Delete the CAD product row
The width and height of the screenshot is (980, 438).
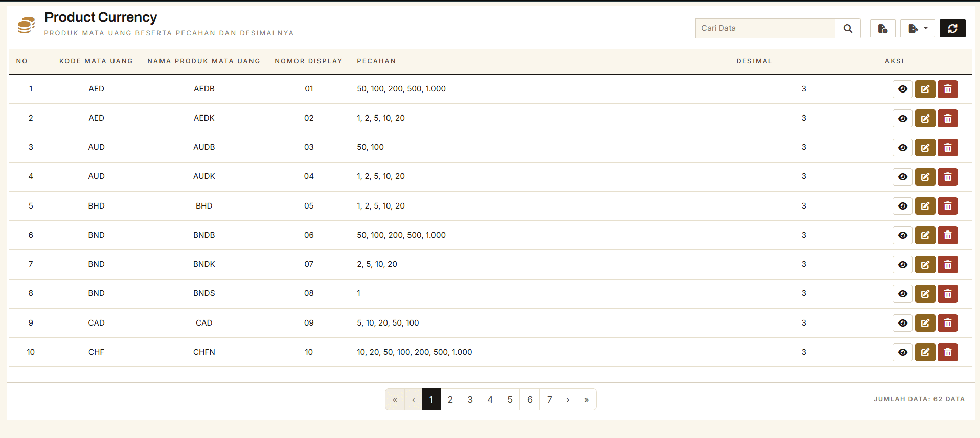(x=948, y=323)
